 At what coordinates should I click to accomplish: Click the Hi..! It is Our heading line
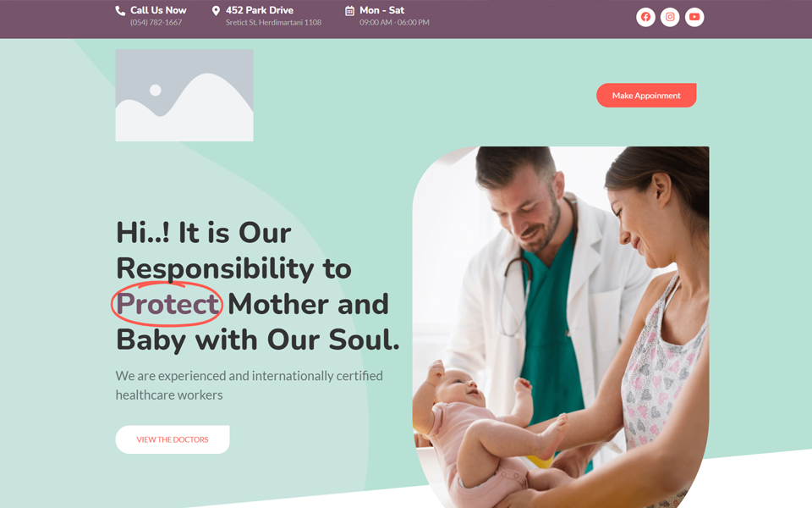(x=204, y=232)
